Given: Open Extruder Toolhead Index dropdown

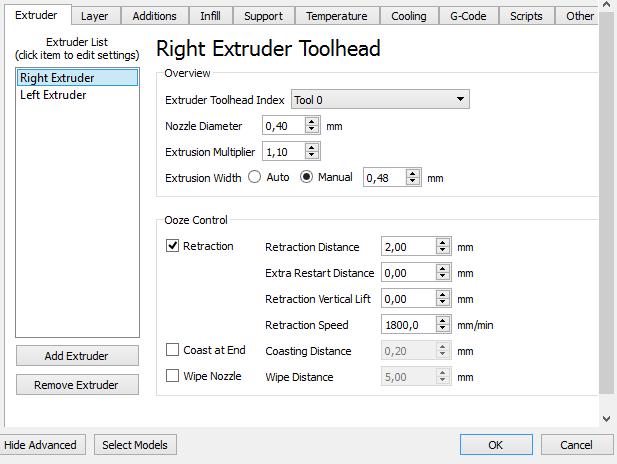Looking at the screenshot, I should 379,100.
